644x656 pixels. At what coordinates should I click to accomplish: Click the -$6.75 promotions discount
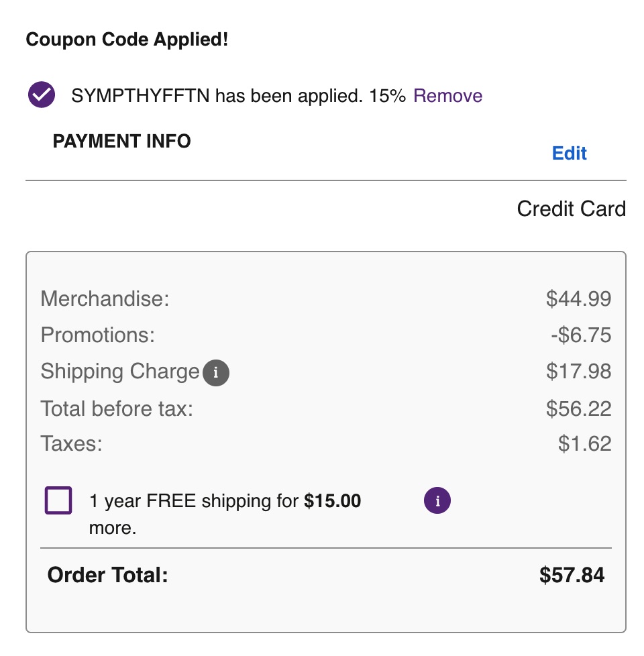580,335
